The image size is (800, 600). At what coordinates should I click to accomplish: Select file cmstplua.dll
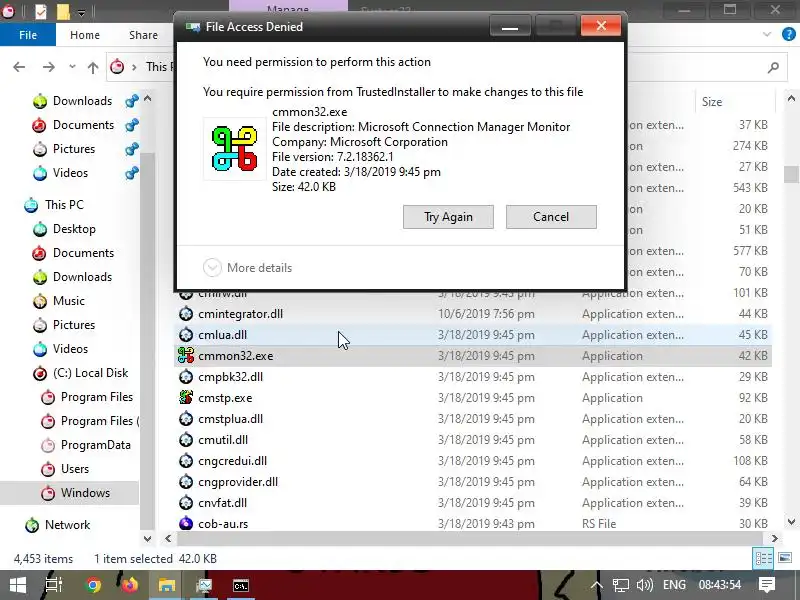pyautogui.click(x=231, y=419)
